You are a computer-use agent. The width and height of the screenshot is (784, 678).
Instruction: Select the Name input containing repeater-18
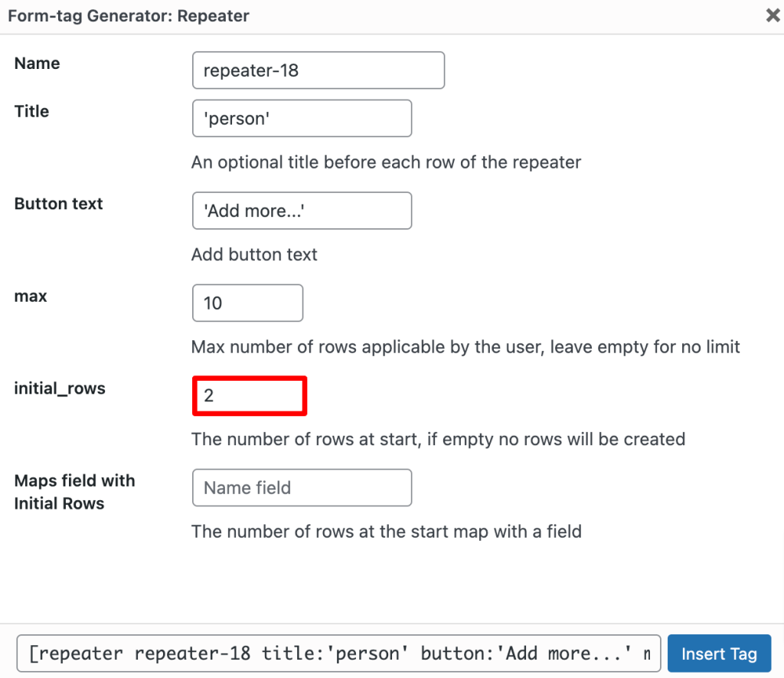click(x=318, y=70)
